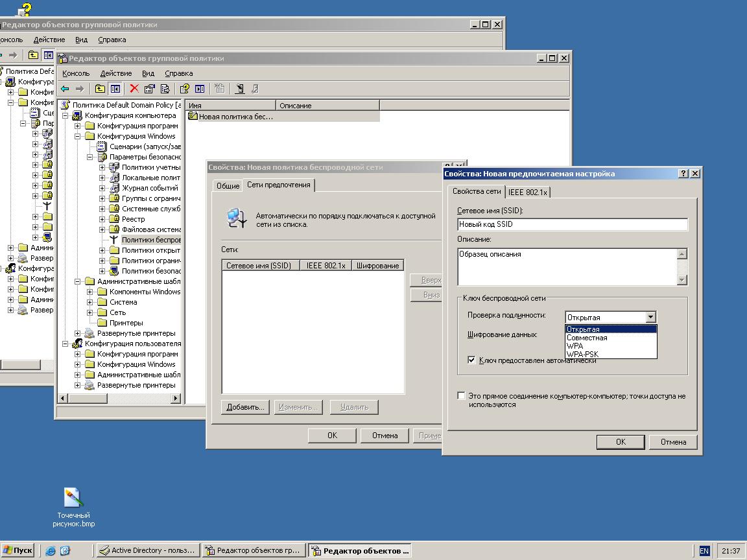Click tree pane horizontal scrollbar left arrow
The width and height of the screenshot is (747, 560).
pyautogui.click(x=64, y=398)
